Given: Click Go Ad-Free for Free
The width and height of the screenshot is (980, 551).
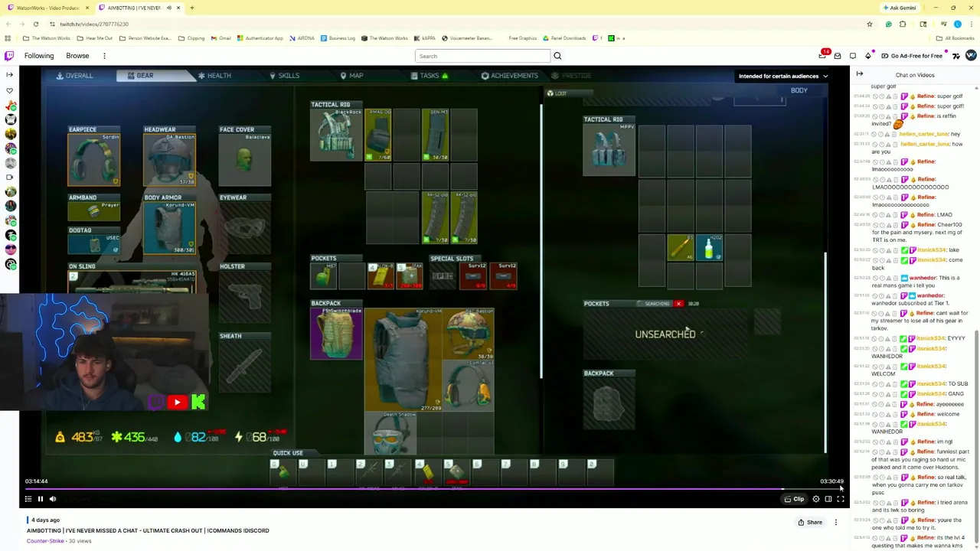Looking at the screenshot, I should coord(911,56).
